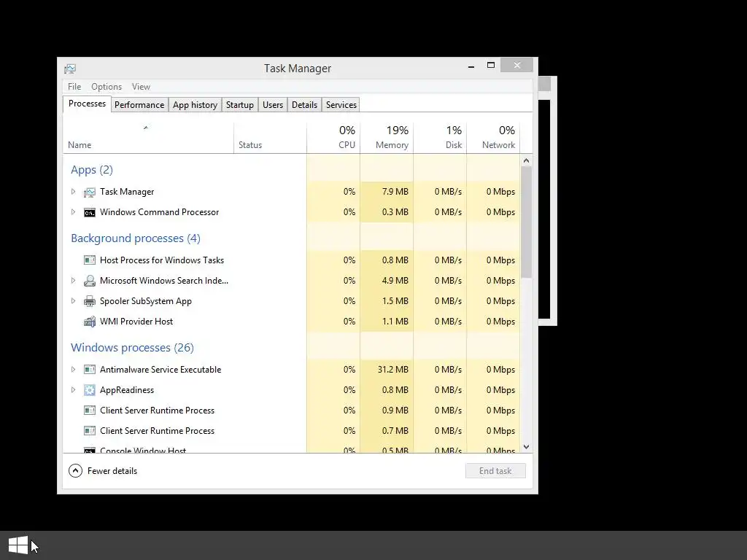Select the Background processes (4) heading
The width and height of the screenshot is (747, 560).
(136, 238)
